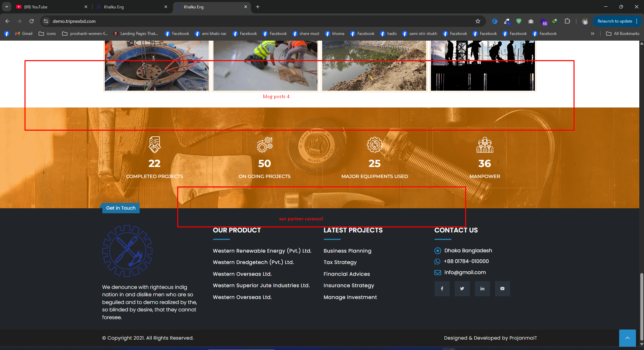This screenshot has width=644, height=350.
Task: Click the Facebook social icon in footer
Action: pyautogui.click(x=442, y=289)
